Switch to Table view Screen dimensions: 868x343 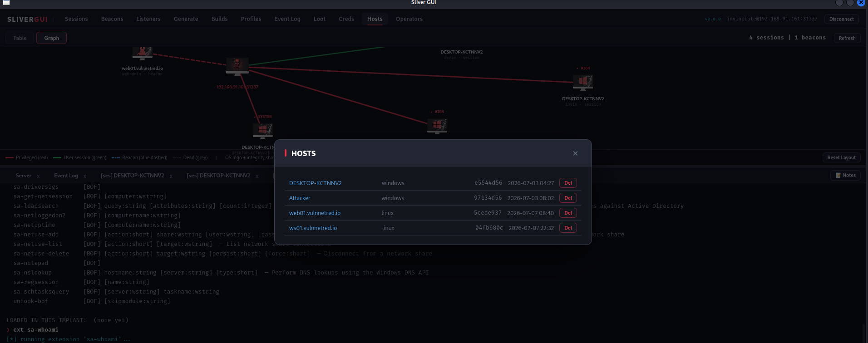click(x=20, y=38)
